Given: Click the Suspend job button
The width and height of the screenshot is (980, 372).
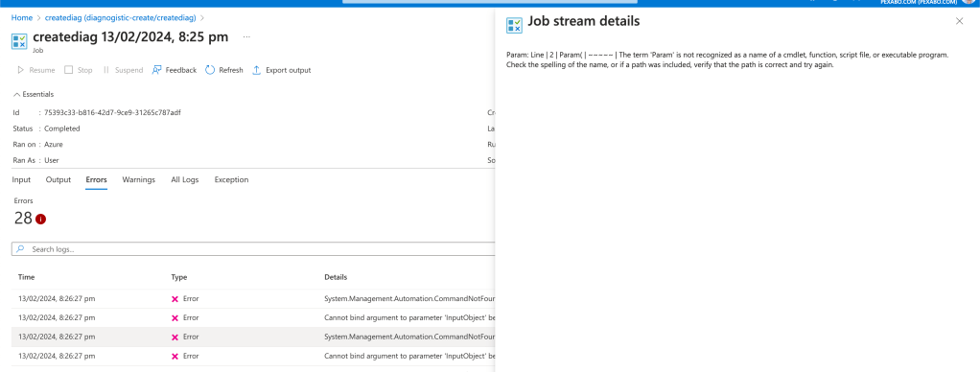Looking at the screenshot, I should point(123,70).
